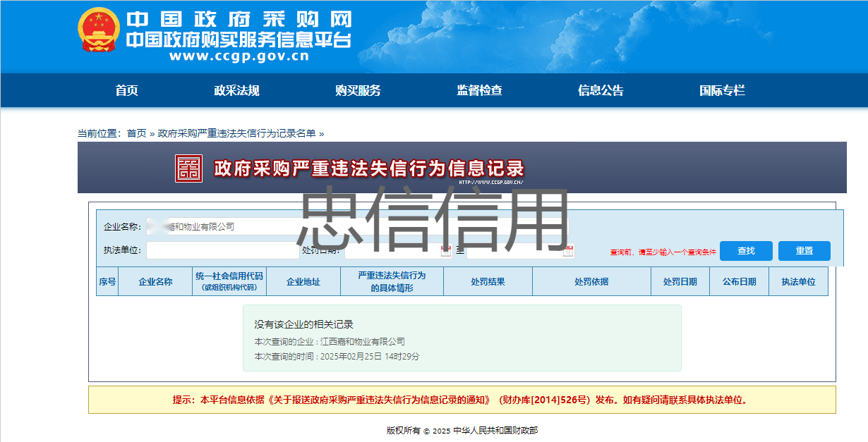Click the 政府采购严重违法失信行为记录名单 breadcrumb link
This screenshot has height=442, width=868.
(x=236, y=133)
